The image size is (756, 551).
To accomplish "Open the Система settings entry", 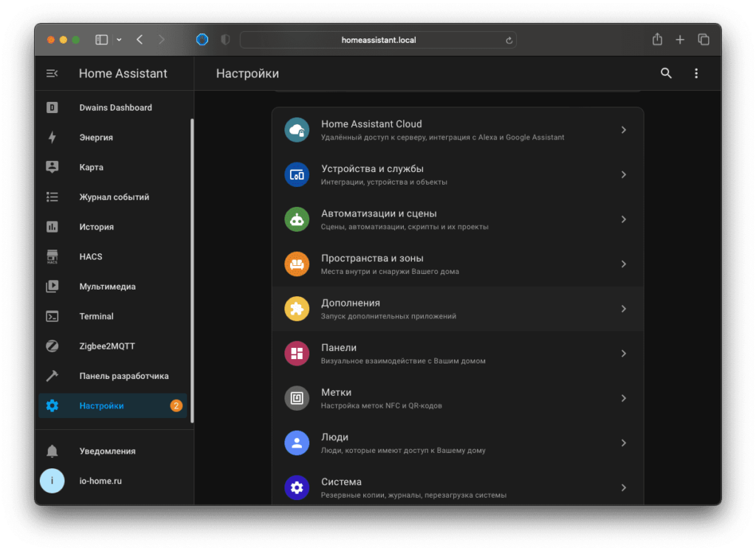I will (x=458, y=486).
